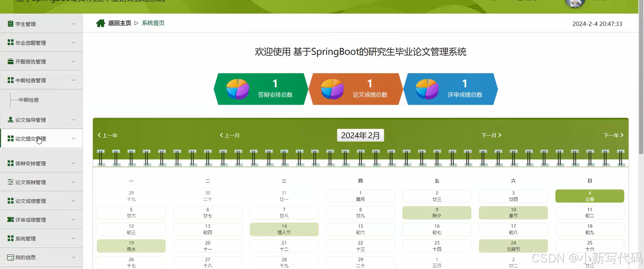The height and width of the screenshot is (269, 644).
Task: Click the 系统管理 grid icon
Action: [x=10, y=238]
